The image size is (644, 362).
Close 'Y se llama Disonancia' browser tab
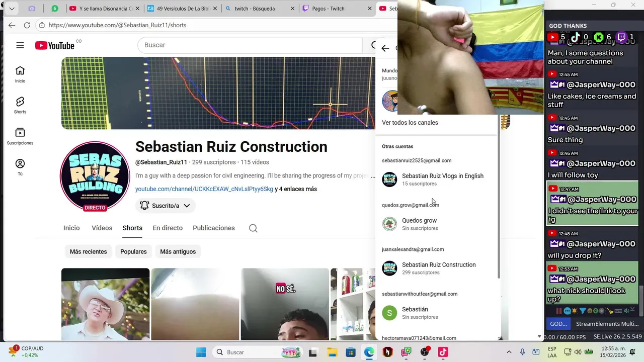137,9
